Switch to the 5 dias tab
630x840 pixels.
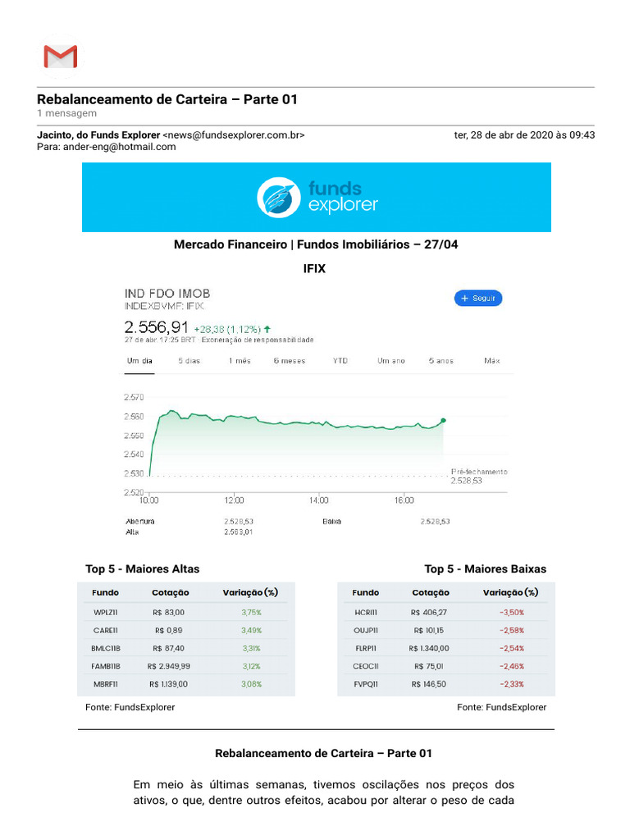point(189,361)
